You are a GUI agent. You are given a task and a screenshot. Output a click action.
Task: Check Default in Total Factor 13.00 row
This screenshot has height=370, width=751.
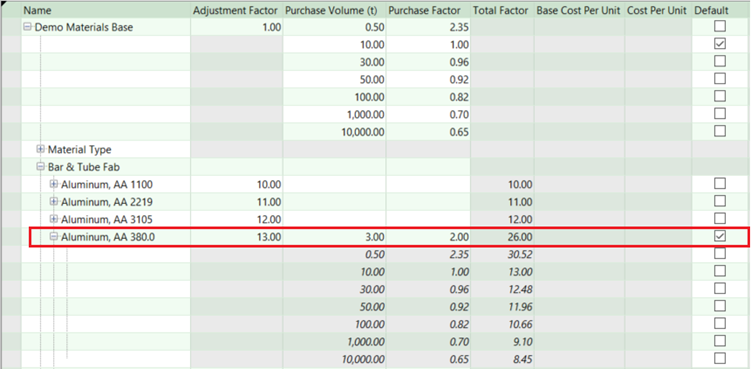720,271
